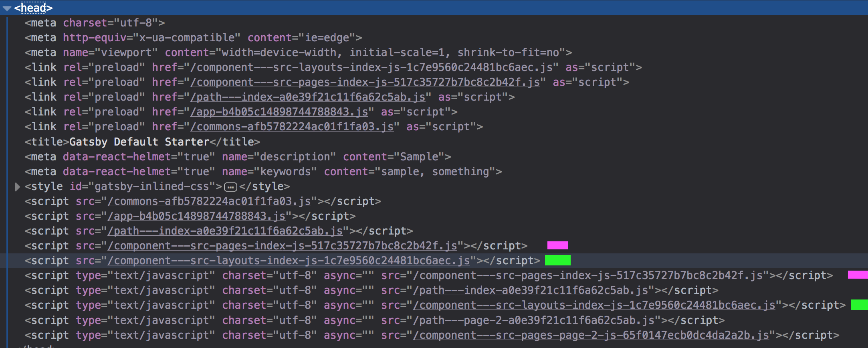Open path---index src in the non-async script row
Viewport: 868px width, 348px height.
(225, 231)
